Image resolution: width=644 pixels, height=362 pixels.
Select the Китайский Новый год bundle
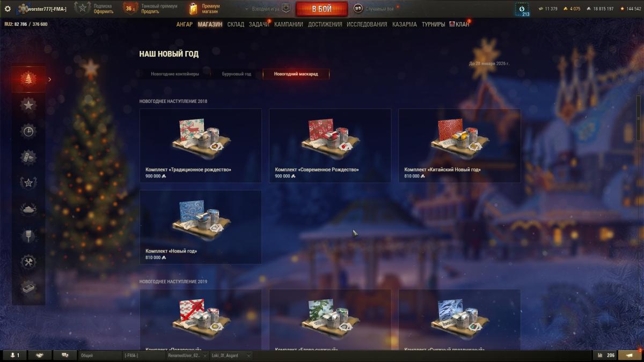(x=459, y=146)
